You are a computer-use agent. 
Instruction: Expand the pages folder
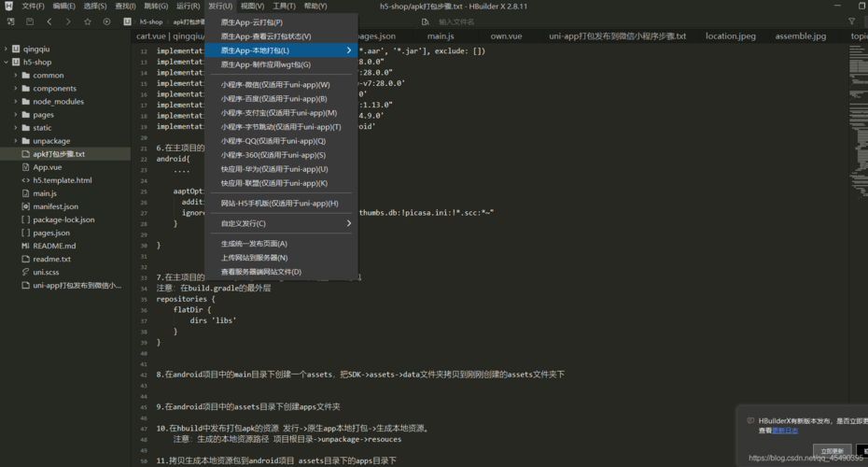click(x=16, y=115)
